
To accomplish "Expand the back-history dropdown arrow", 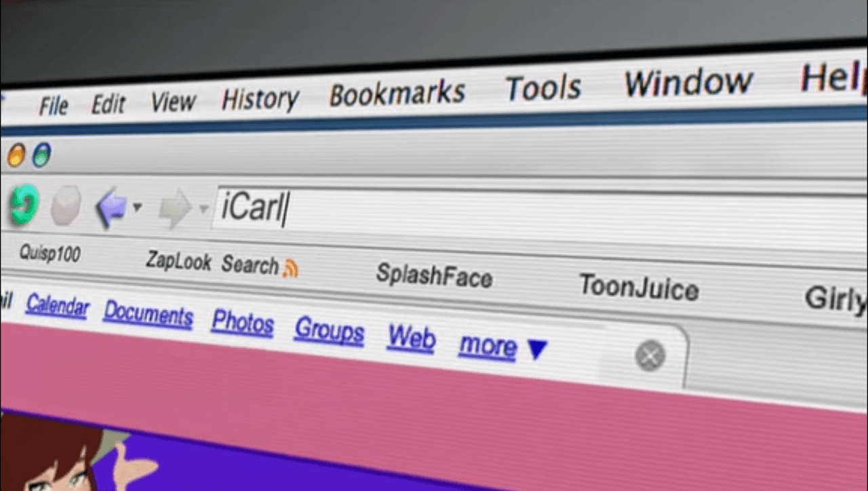I will tap(138, 207).
